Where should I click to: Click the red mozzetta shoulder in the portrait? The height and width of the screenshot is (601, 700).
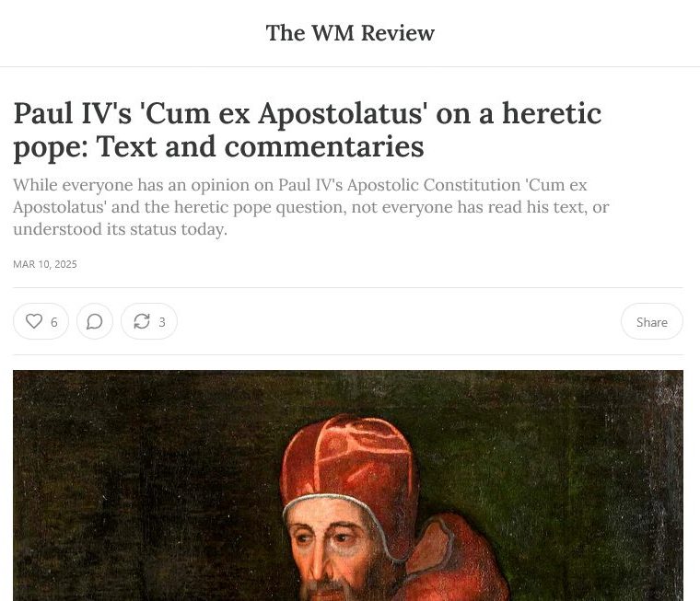tap(460, 562)
